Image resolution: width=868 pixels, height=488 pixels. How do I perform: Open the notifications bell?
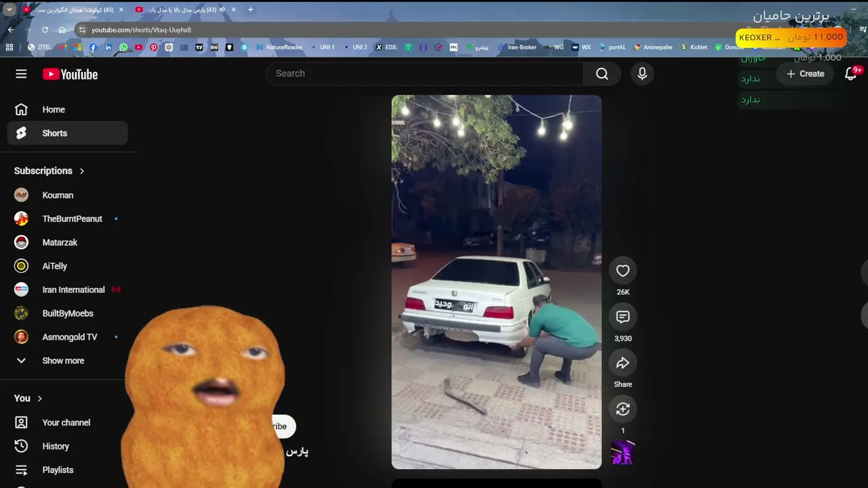click(850, 74)
